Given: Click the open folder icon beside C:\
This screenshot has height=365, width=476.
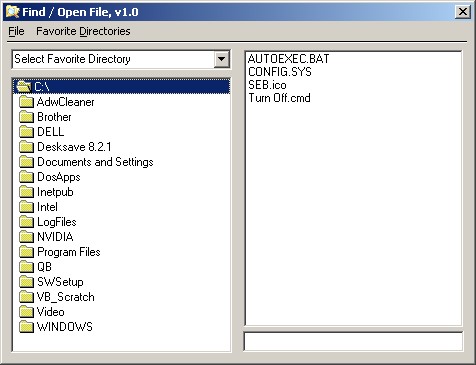Looking at the screenshot, I should coord(24,87).
